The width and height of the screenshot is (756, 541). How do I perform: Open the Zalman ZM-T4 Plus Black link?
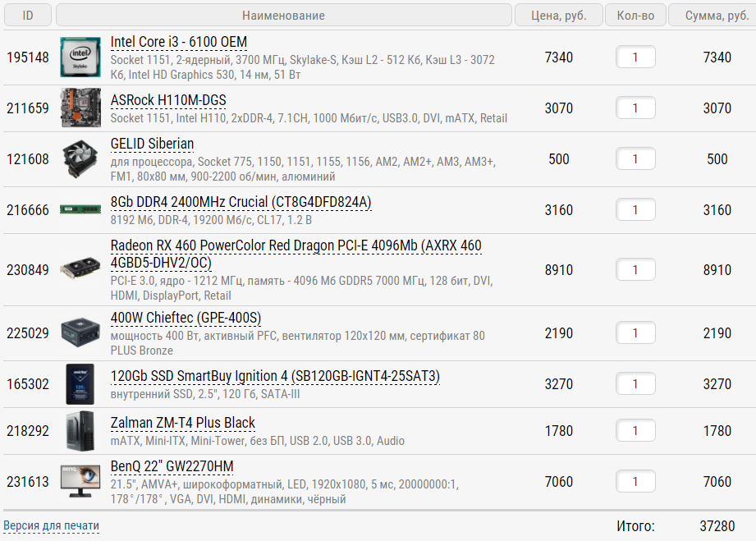coord(182,423)
